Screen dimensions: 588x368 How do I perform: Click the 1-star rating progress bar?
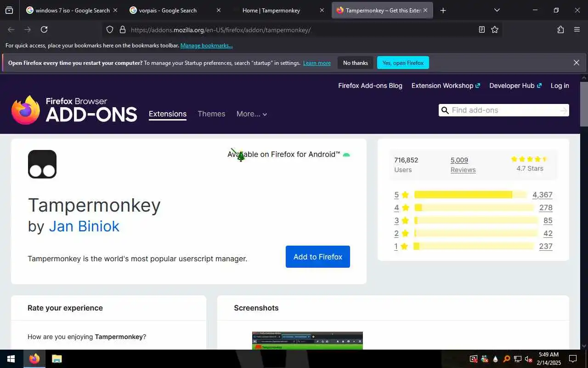tap(474, 246)
